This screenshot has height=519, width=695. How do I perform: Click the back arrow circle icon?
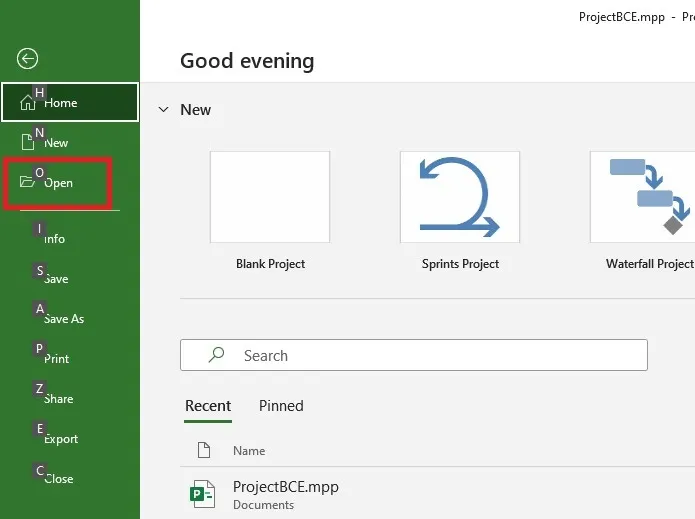pos(27,59)
